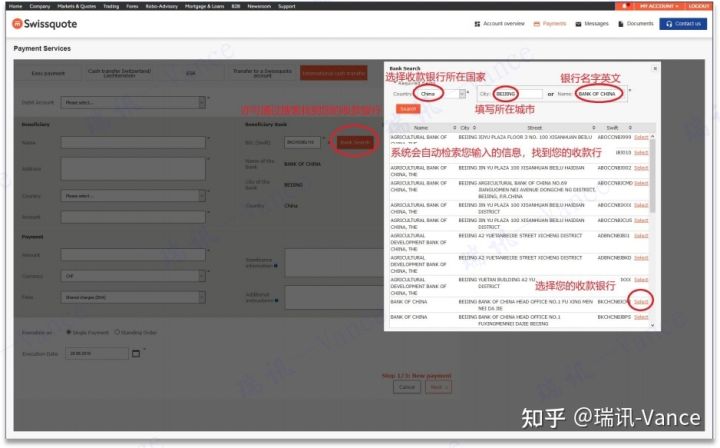Open the Mortgage & Loans menu
Image resolution: width=720 pixels, height=448 pixels.
coord(204,6)
